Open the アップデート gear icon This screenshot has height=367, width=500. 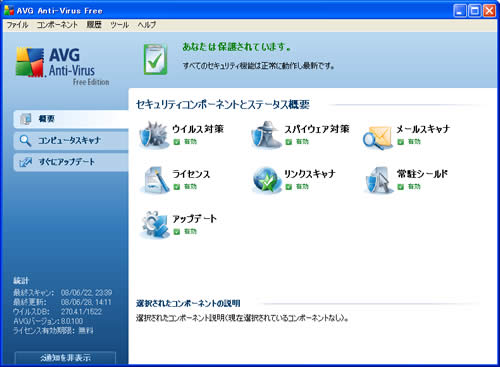point(155,225)
